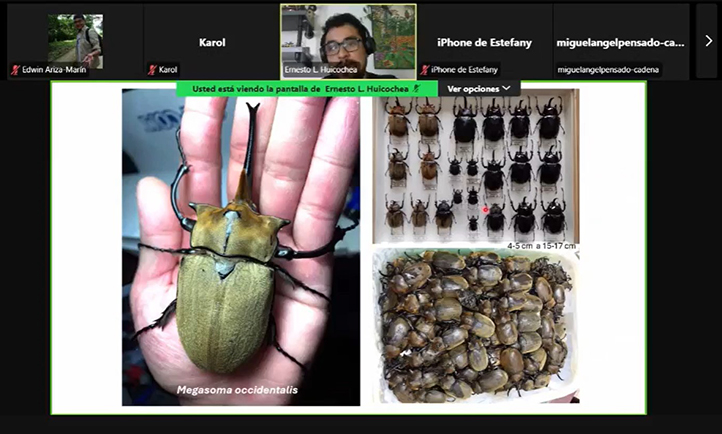Click iPhone de Estefany's muted mic icon
Viewport: 722px width, 434px height.
click(x=424, y=70)
